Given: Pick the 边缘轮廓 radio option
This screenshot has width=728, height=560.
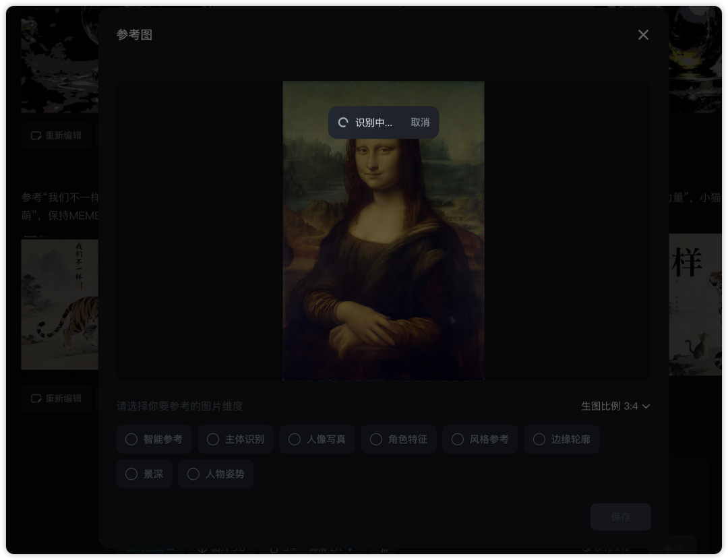Looking at the screenshot, I should (562, 439).
